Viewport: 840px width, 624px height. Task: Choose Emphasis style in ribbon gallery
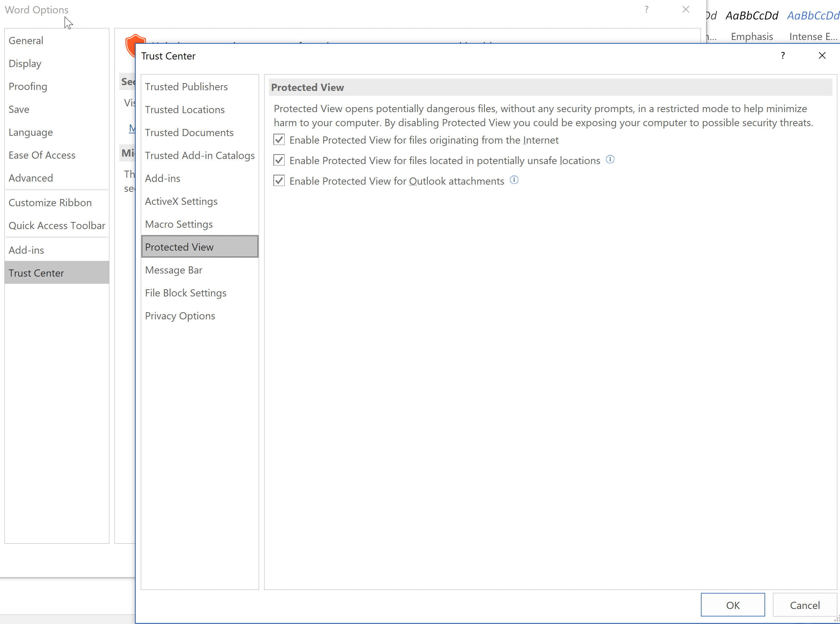click(x=751, y=26)
